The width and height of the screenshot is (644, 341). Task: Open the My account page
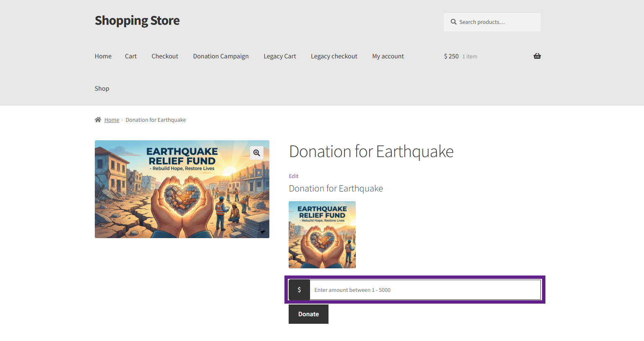tap(388, 56)
